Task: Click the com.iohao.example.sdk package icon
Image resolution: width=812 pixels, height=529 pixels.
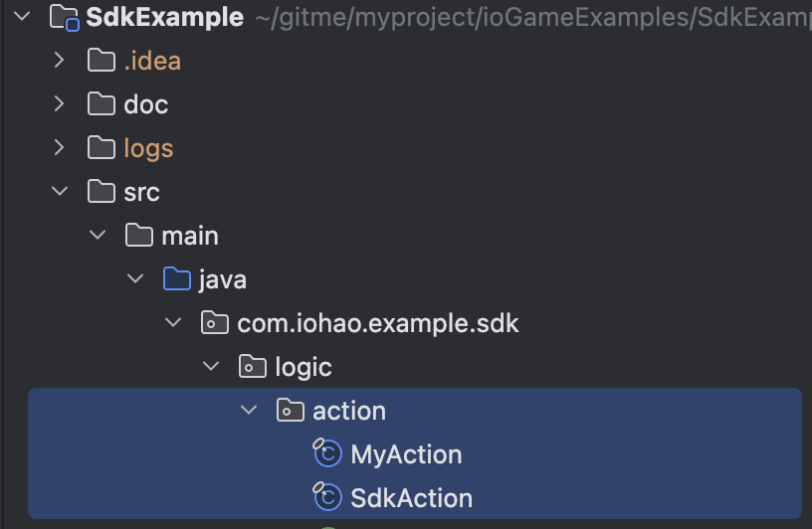Action: point(215,323)
